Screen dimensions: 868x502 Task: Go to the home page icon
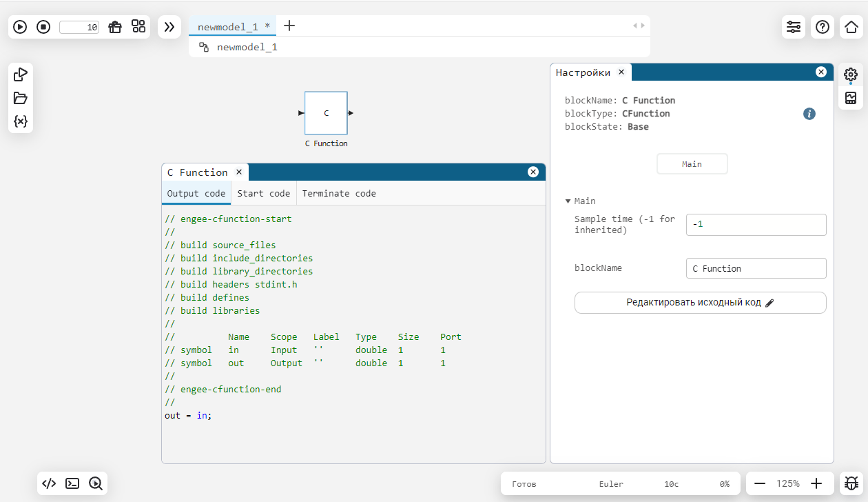pos(851,27)
